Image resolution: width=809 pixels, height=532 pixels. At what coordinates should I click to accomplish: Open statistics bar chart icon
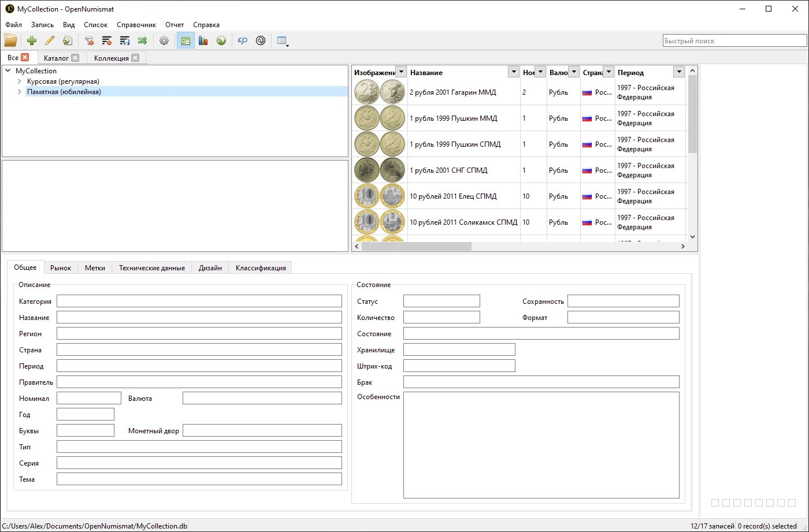click(203, 40)
